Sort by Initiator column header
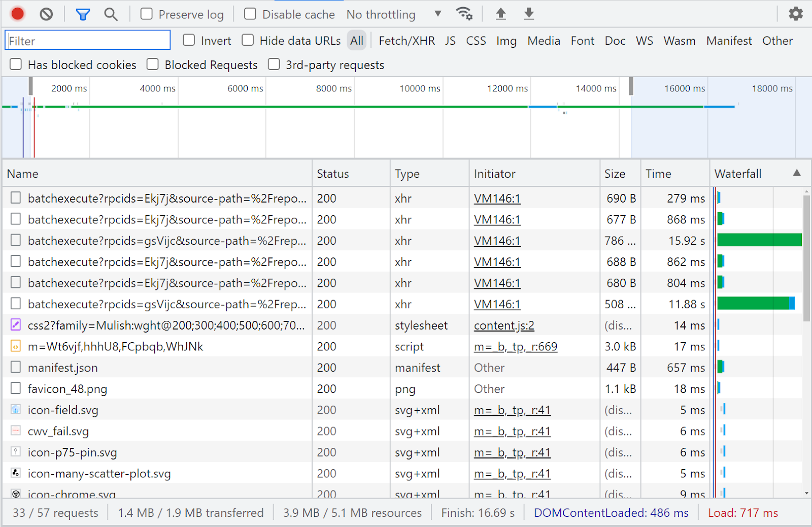Image resolution: width=812 pixels, height=527 pixels. coord(534,174)
